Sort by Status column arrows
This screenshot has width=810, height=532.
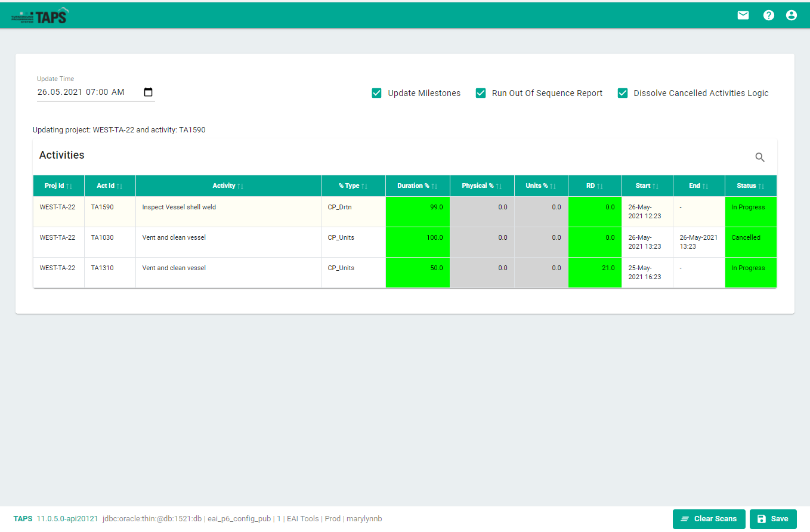[761, 186]
